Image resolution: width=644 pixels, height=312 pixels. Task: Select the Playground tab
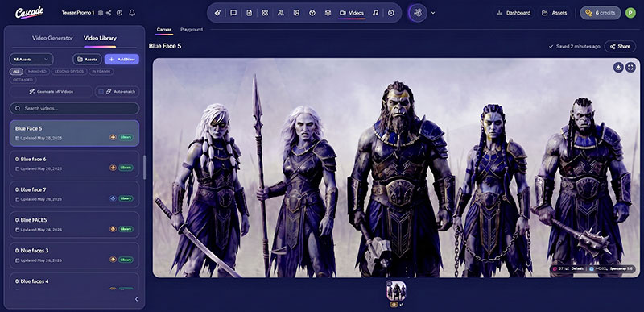[192, 30]
